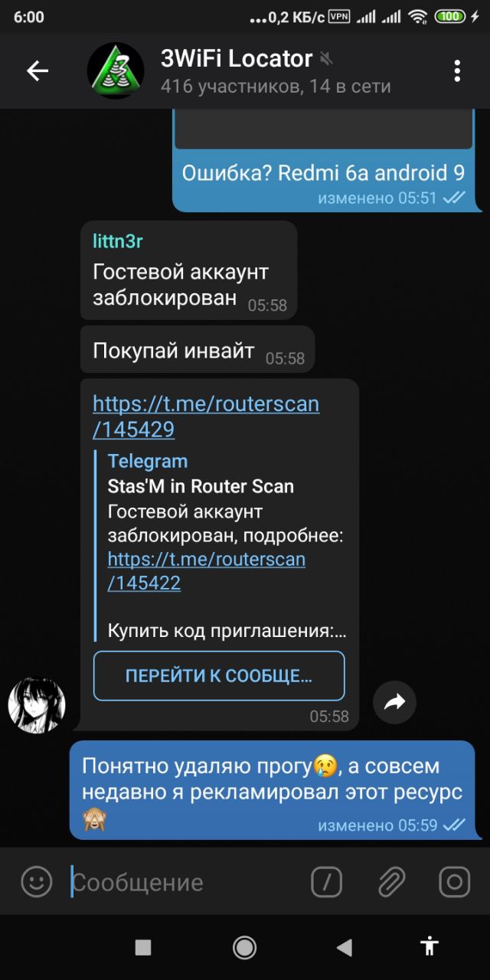Tap Android recent apps square button
Viewport: 490px width, 980px height.
(x=142, y=947)
